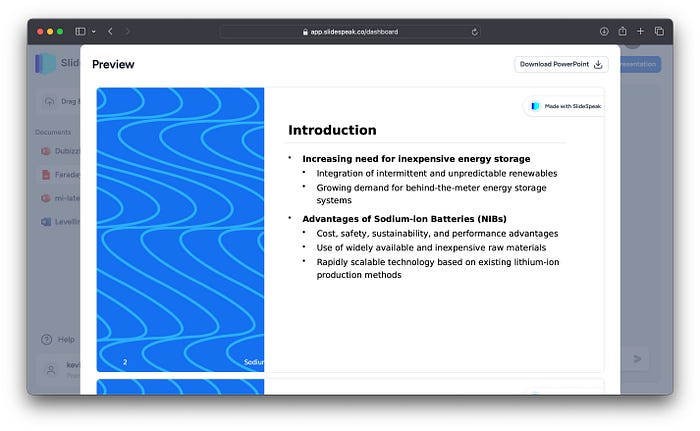
Task: Click the browser forward arrow
Action: [x=127, y=31]
